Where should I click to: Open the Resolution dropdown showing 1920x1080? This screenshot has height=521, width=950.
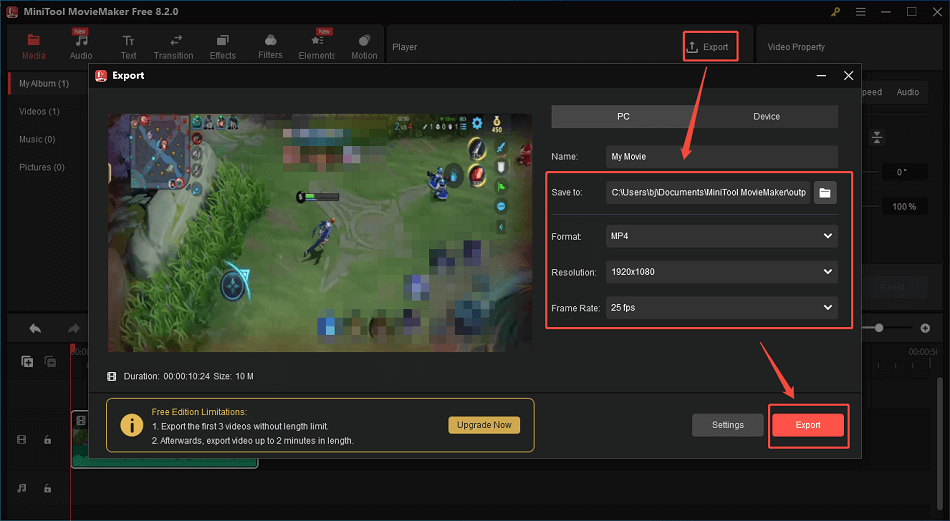[x=722, y=272]
